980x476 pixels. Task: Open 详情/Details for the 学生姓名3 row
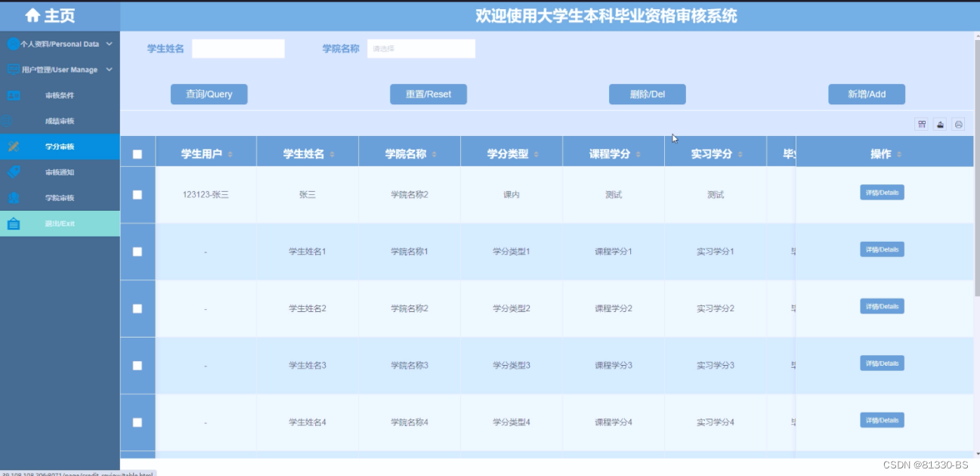point(882,363)
